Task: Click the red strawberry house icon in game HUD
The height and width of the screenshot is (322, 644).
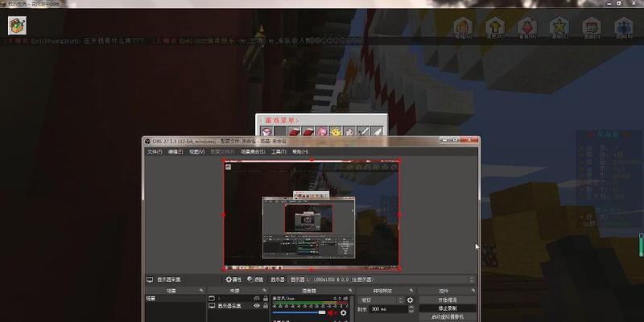Action: (x=527, y=28)
